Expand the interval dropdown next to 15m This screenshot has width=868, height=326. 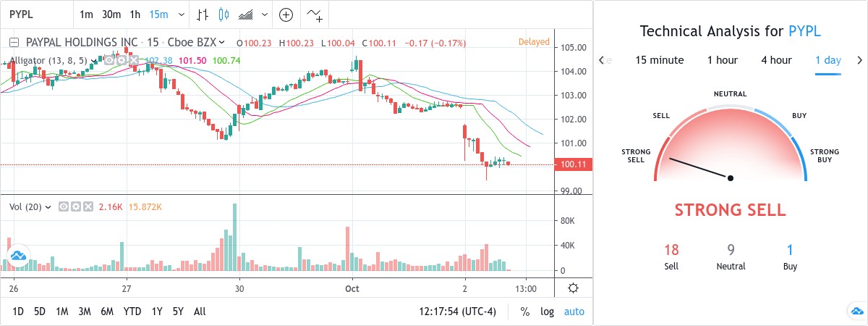tap(181, 14)
